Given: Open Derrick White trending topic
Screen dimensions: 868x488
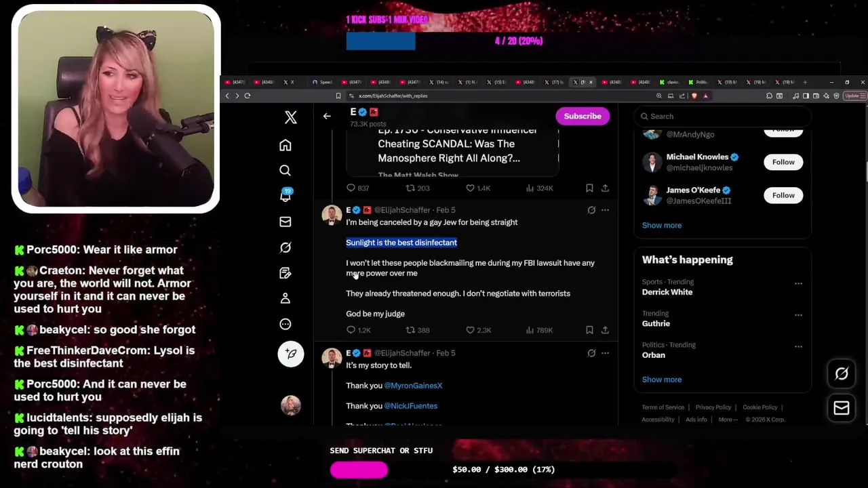Looking at the screenshot, I should [667, 292].
